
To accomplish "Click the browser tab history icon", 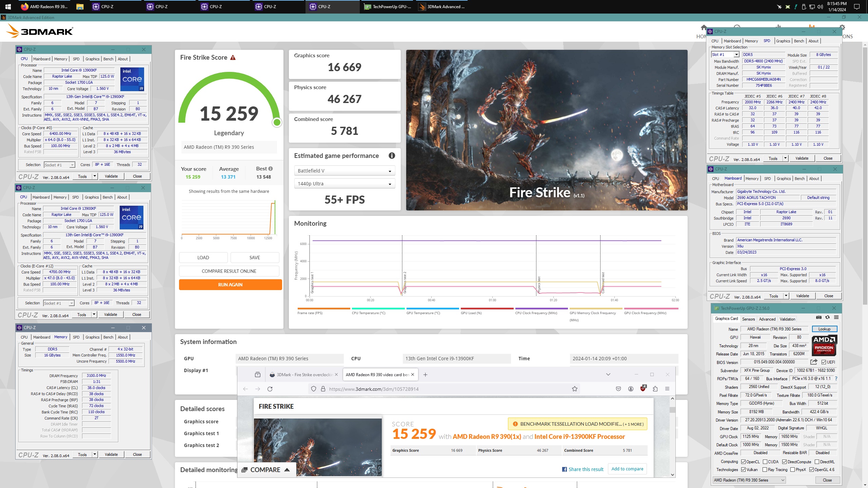I will (x=258, y=374).
